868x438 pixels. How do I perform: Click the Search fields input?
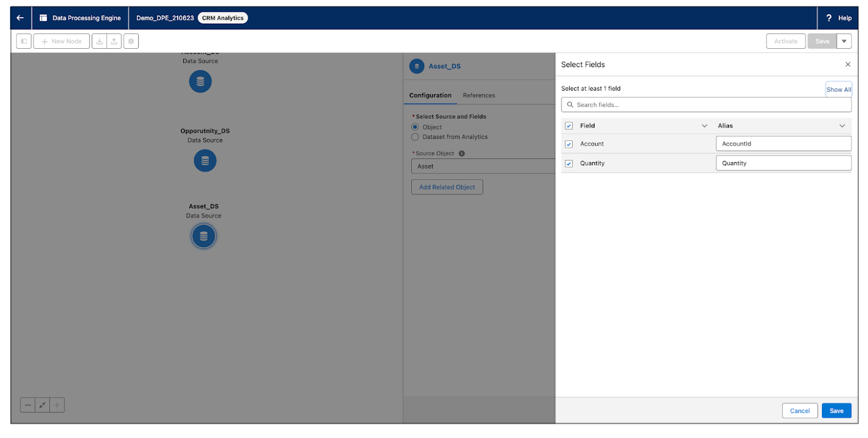(706, 105)
